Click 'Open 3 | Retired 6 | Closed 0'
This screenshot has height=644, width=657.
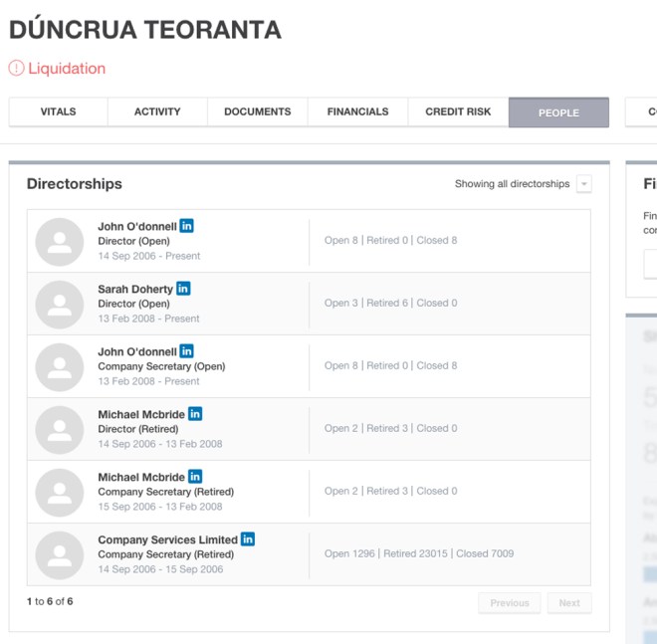(x=390, y=303)
